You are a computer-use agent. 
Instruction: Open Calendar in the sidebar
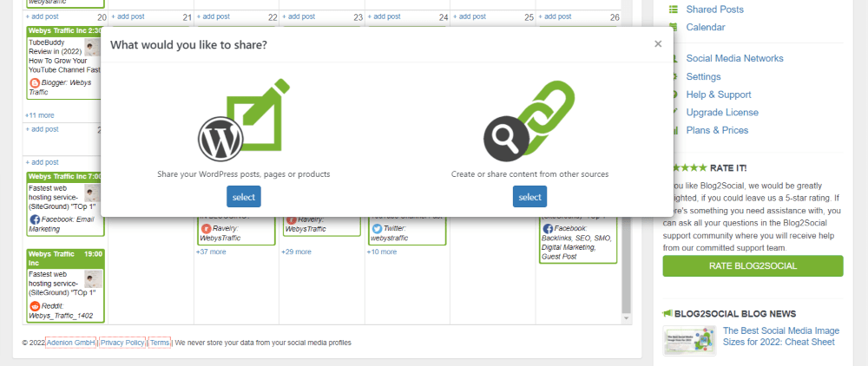coord(705,27)
